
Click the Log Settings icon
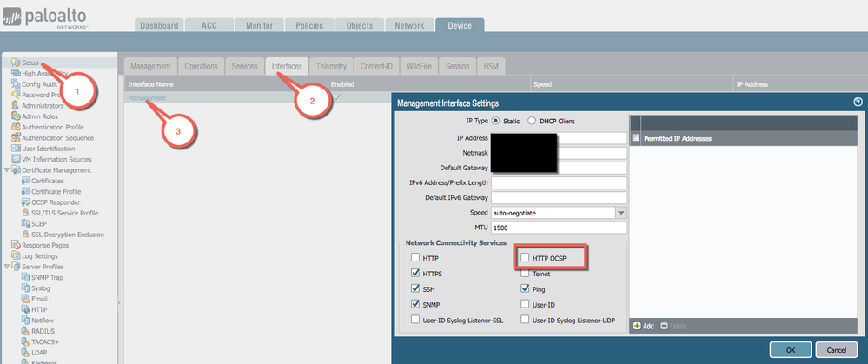(x=16, y=256)
